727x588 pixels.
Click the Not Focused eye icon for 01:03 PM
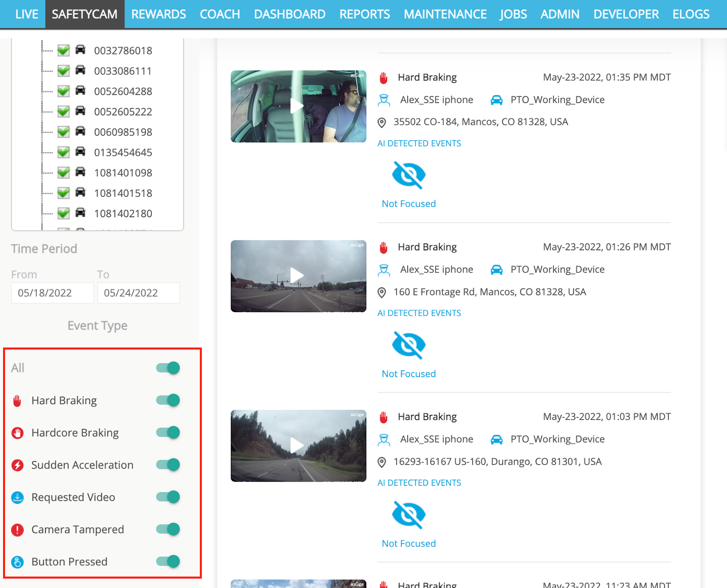408,515
